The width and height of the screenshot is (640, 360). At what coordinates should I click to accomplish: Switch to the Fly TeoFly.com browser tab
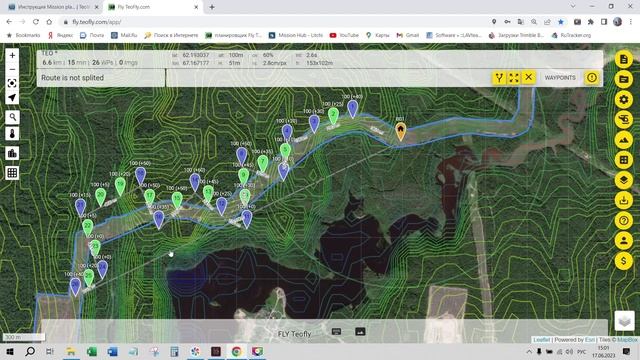click(153, 7)
